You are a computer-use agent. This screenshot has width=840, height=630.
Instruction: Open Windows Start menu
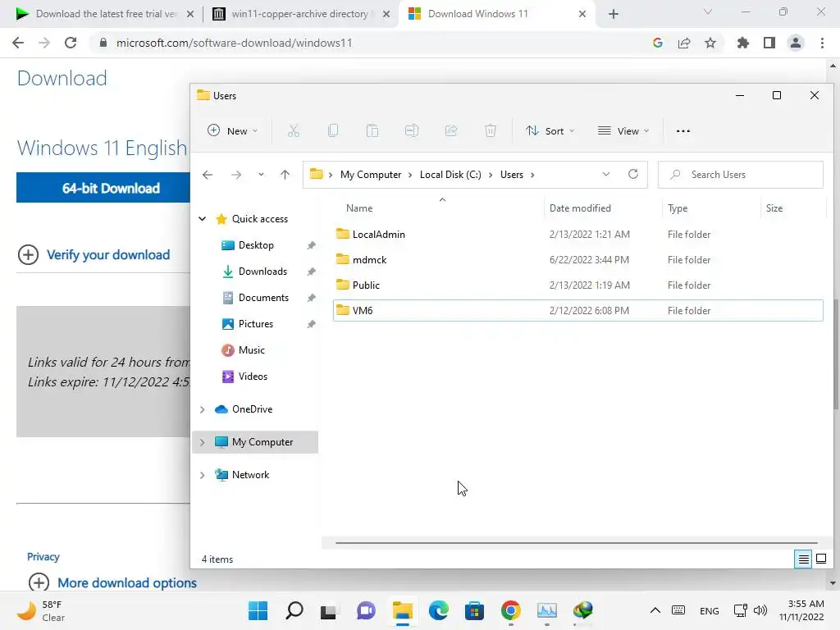pos(258,610)
